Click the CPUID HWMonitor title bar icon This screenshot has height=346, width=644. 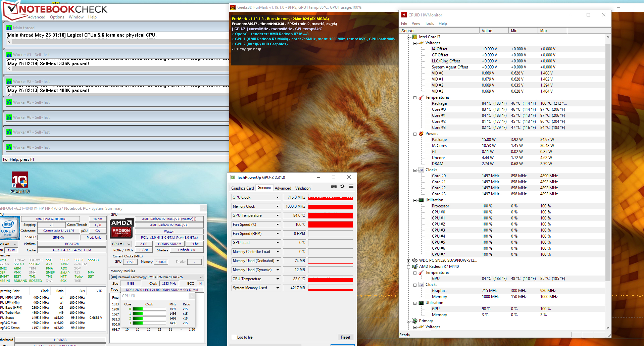coord(404,15)
